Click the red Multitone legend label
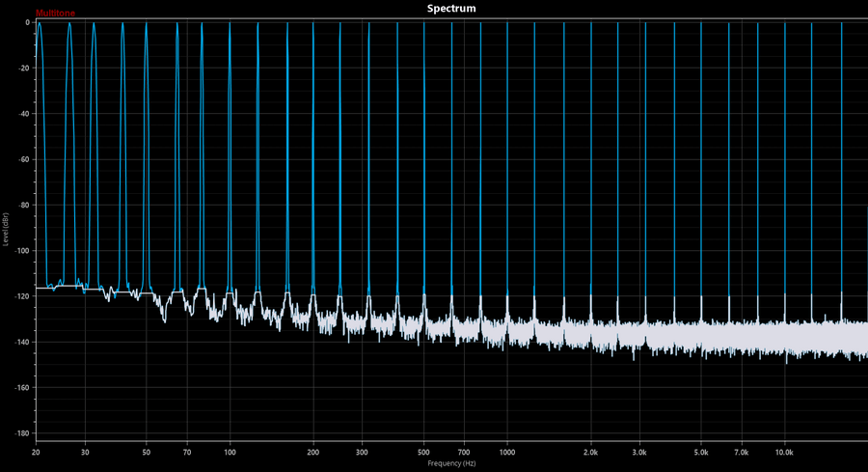Image resolution: width=868 pixels, height=472 pixels. pyautogui.click(x=55, y=14)
